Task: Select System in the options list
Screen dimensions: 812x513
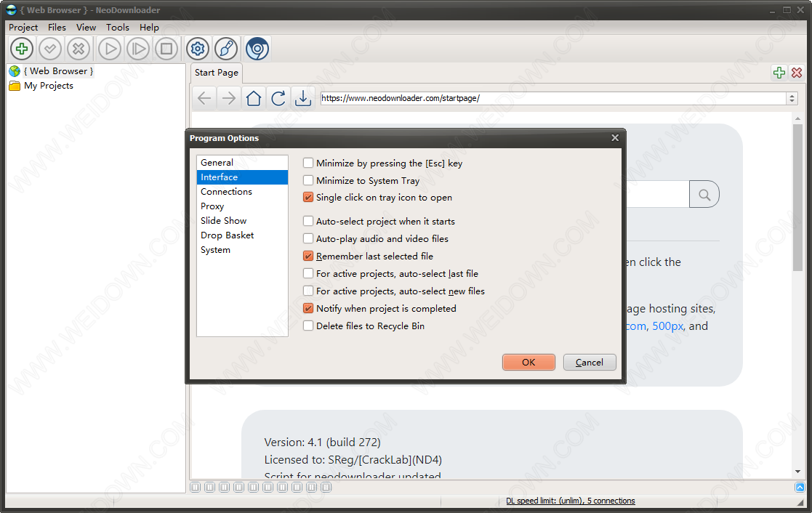Action: click(242, 249)
